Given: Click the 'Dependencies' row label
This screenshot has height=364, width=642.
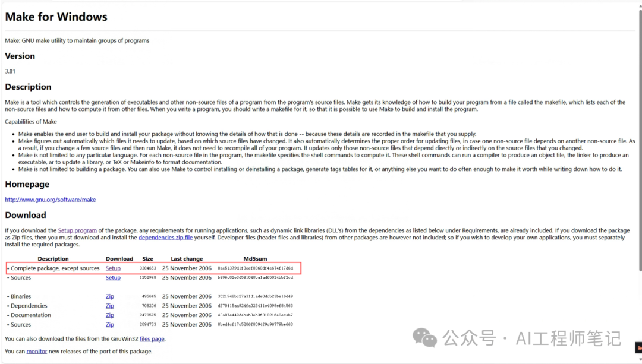Looking at the screenshot, I should 29,306.
